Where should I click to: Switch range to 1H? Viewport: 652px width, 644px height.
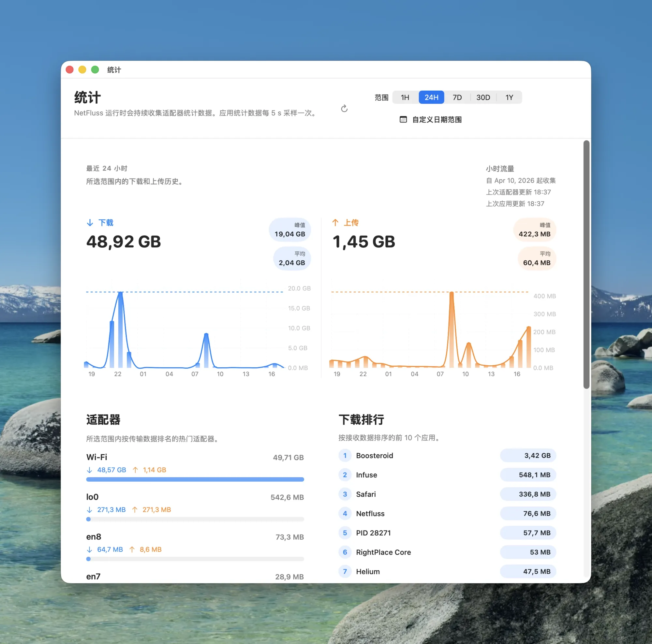(x=405, y=97)
